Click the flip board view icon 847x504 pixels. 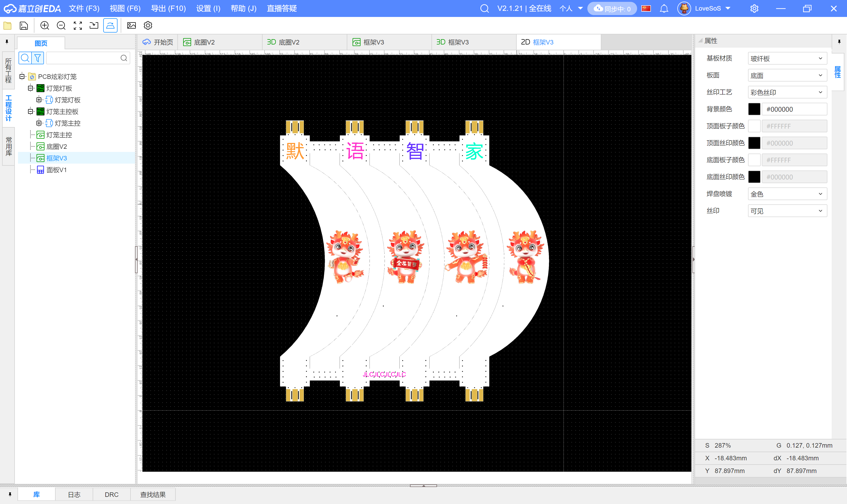110,26
